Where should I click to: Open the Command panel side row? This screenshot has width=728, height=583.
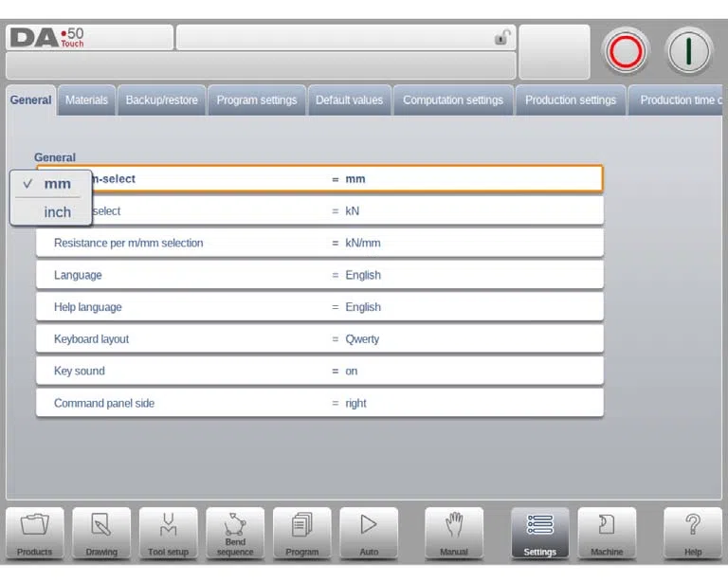pos(319,403)
